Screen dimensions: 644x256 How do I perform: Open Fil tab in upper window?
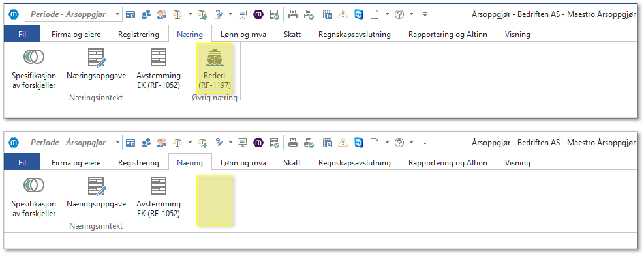[x=22, y=35]
